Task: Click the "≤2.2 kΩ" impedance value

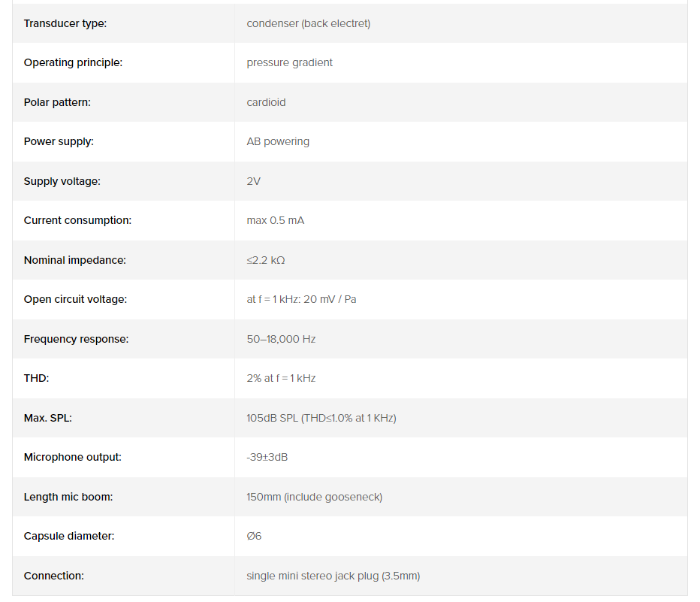Action: click(266, 260)
